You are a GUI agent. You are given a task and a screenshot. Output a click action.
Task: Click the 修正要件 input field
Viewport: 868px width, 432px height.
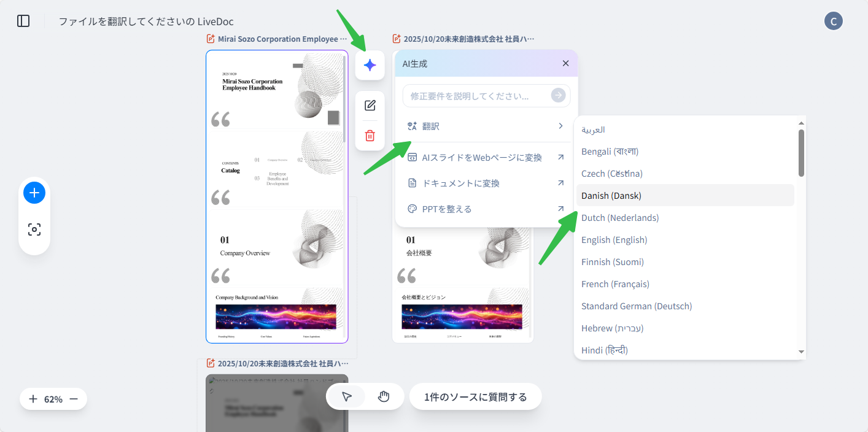coord(476,96)
